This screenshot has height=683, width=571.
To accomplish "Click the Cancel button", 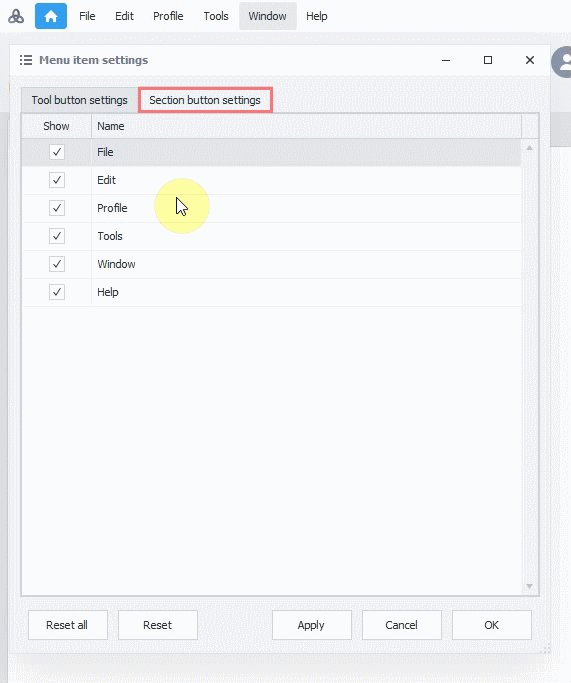I will pyautogui.click(x=402, y=625).
